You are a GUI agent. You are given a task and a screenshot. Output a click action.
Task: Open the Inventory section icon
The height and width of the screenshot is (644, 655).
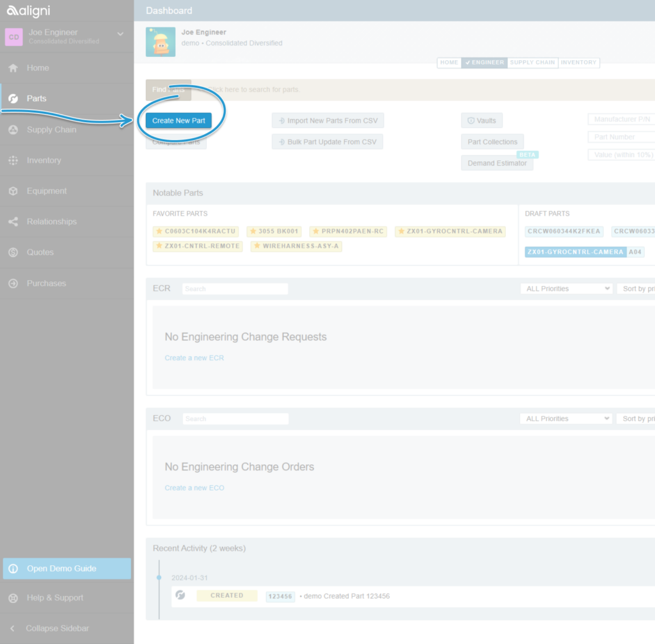(x=14, y=160)
